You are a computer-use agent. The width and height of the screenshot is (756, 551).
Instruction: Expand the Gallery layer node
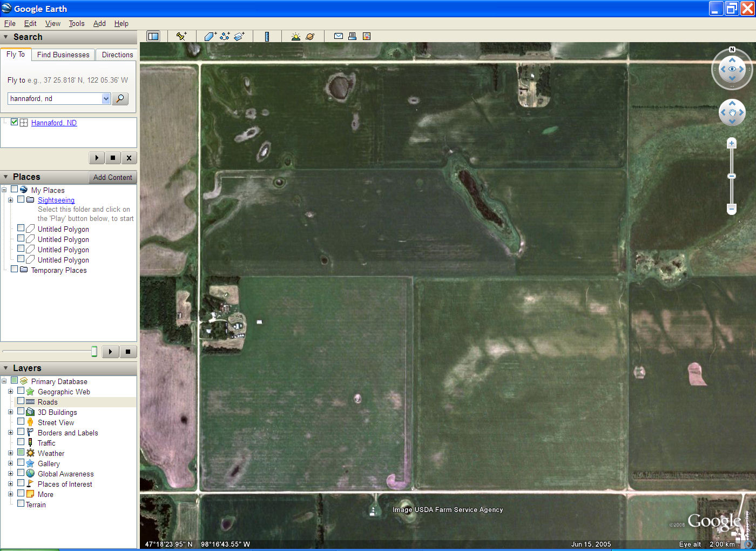coord(10,463)
